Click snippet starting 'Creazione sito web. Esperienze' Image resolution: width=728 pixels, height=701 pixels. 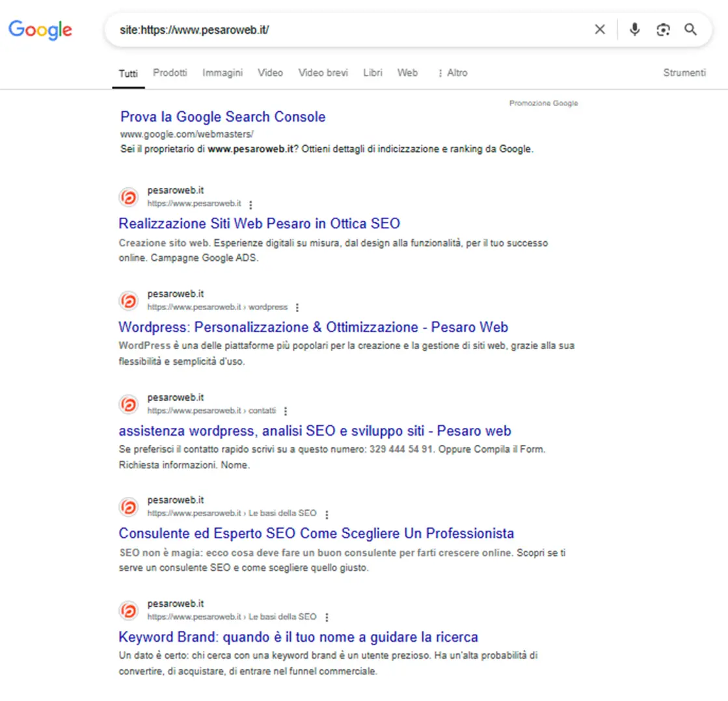click(x=333, y=250)
